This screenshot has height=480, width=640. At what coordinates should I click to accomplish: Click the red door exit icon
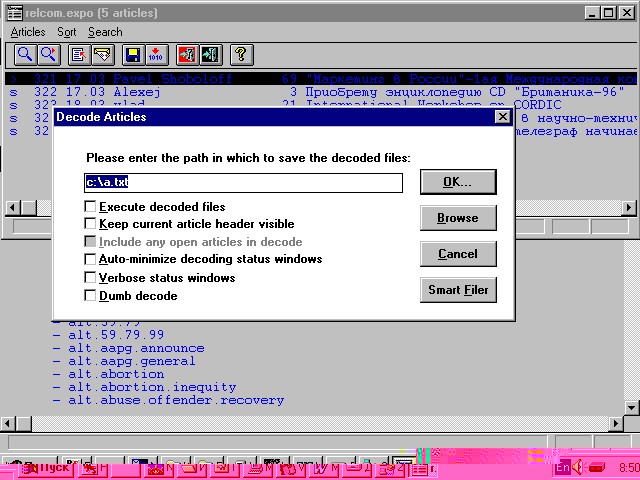[187, 55]
